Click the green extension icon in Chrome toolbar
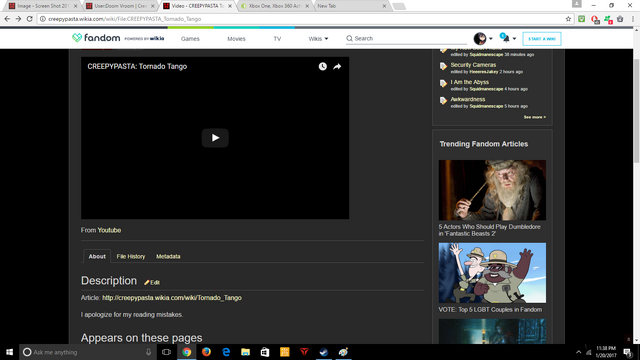This screenshot has height=360, width=640. pos(582,19)
